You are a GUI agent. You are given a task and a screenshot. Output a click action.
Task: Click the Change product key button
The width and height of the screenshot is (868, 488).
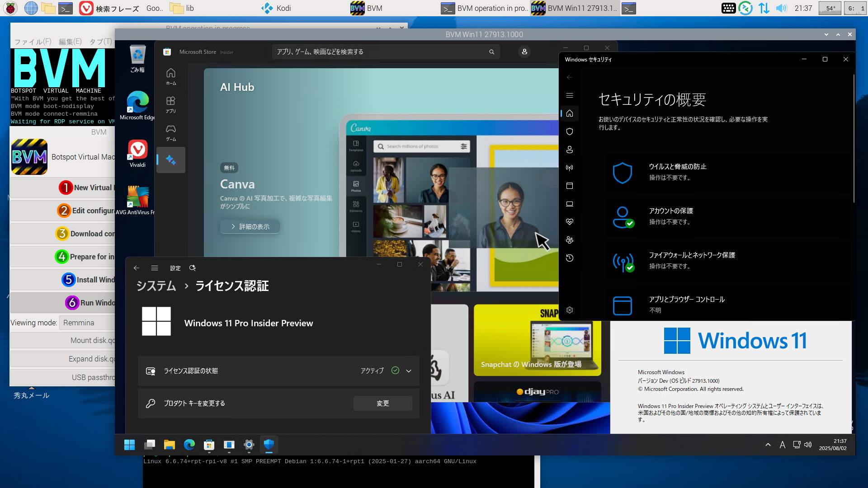(x=382, y=403)
